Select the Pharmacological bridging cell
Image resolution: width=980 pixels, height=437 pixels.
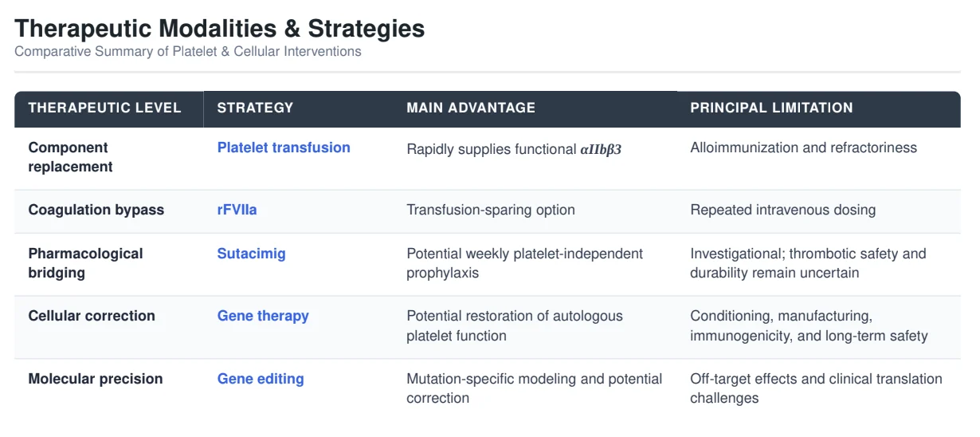coord(86,263)
